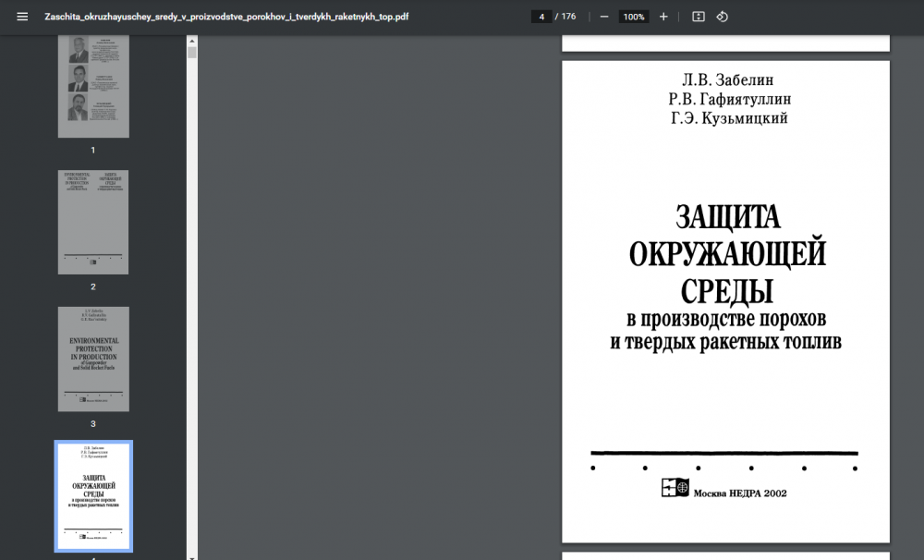The height and width of the screenshot is (560, 924).
Task: Rotate the document counterclockwise
Action: coord(723,17)
